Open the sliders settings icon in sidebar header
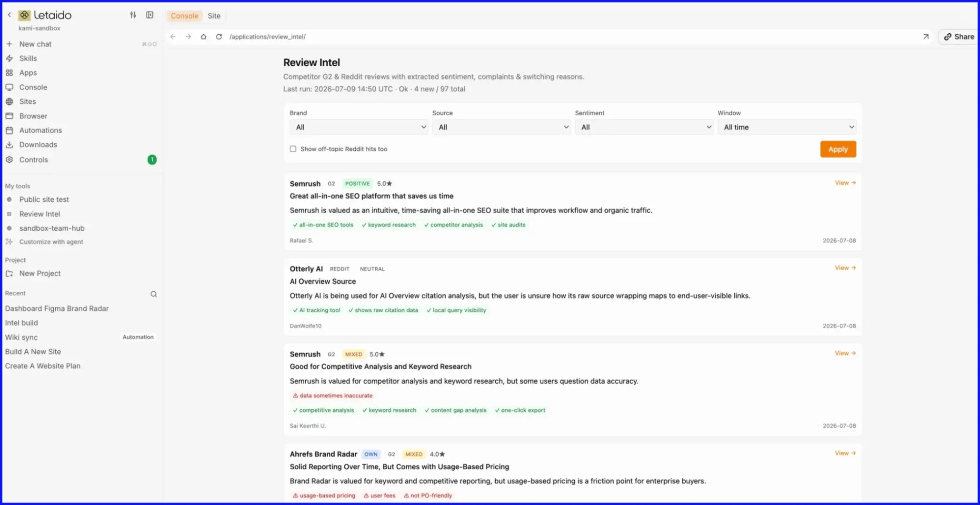 pyautogui.click(x=133, y=15)
